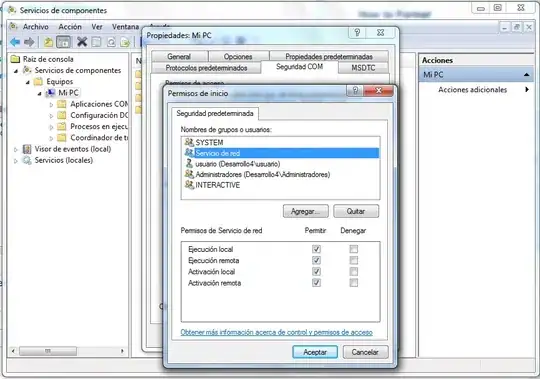Expand the Servicios (locales) node
The image size is (540, 379).
(16, 161)
